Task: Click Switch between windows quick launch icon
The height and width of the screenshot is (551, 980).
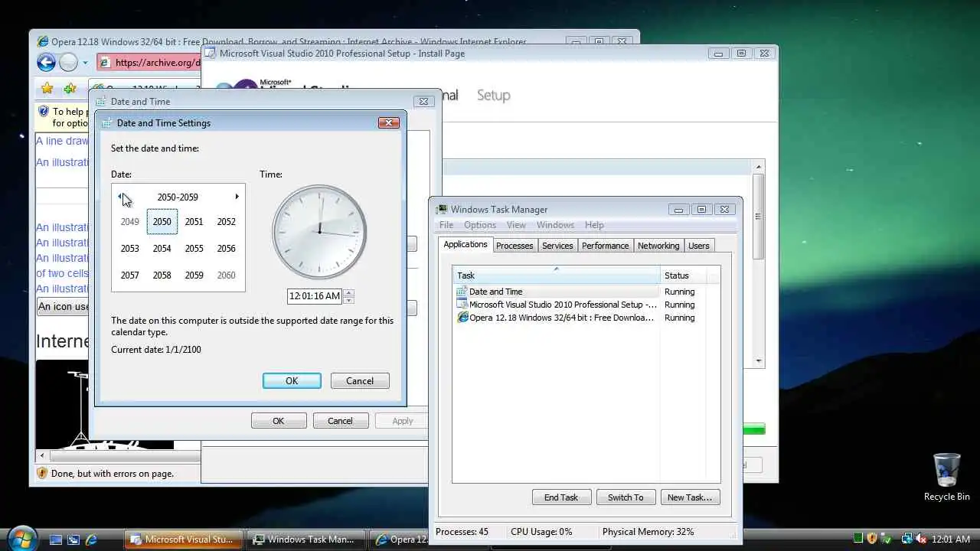Action: (x=73, y=540)
